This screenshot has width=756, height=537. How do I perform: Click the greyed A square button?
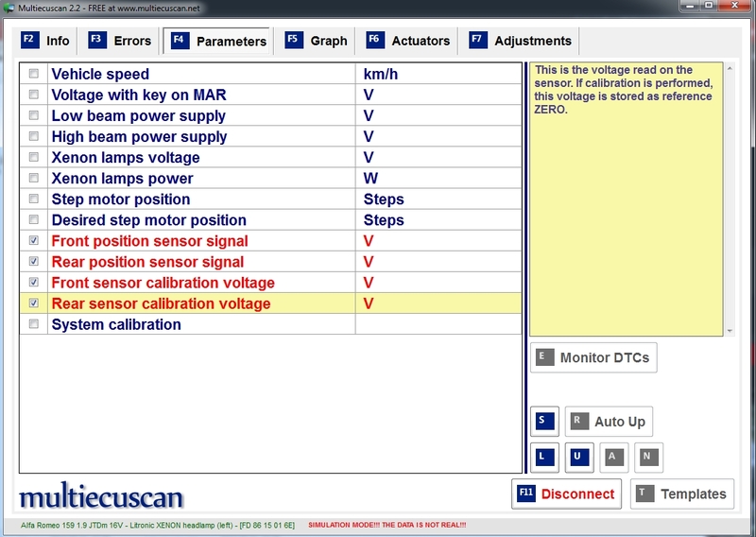(x=612, y=457)
